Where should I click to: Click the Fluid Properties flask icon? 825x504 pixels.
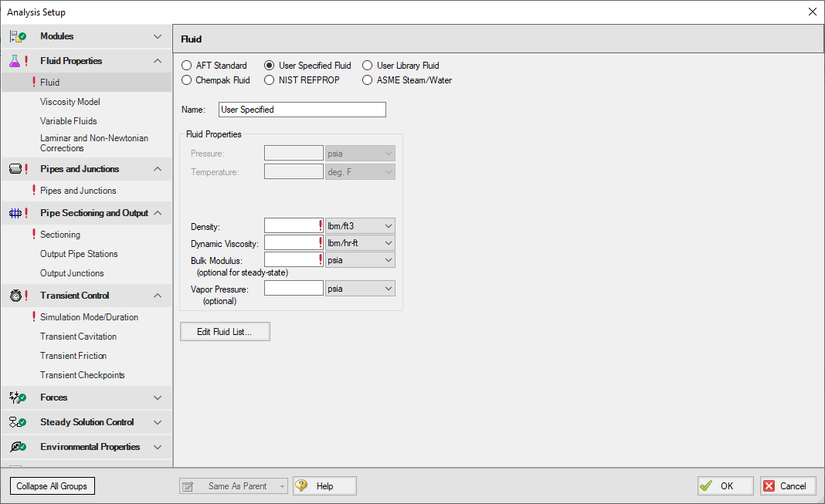[16, 61]
